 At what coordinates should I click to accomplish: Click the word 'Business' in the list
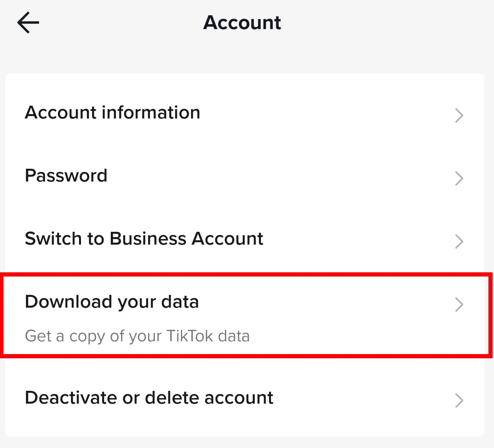tap(148, 239)
